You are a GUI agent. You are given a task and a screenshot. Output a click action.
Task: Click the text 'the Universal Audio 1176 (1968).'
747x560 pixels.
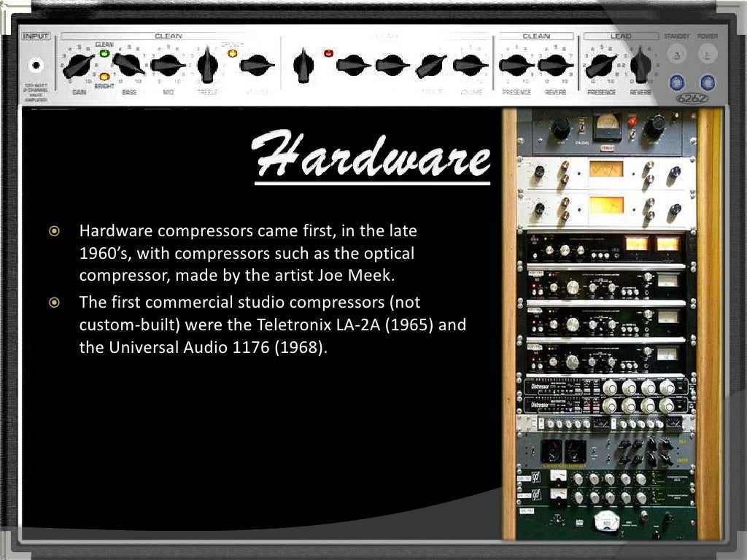point(204,347)
